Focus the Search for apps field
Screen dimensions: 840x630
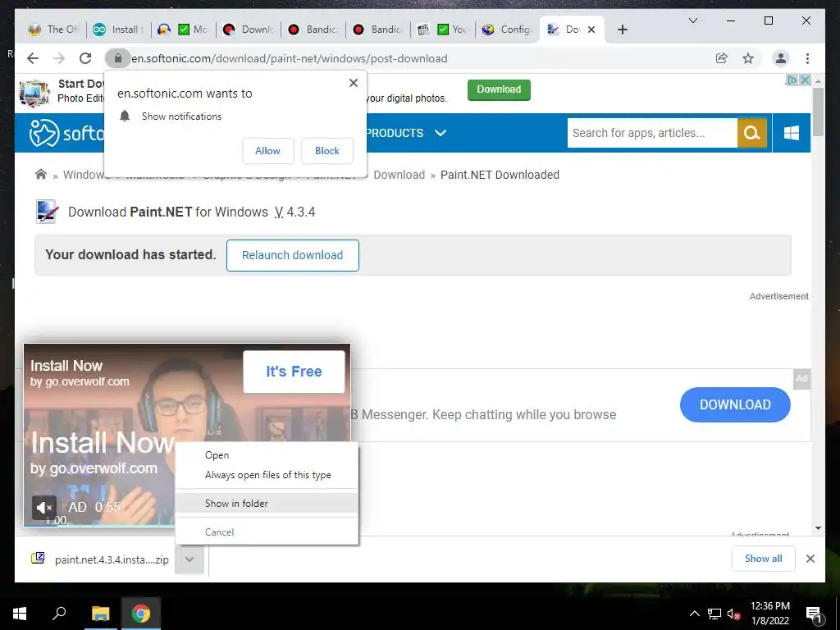pos(652,133)
